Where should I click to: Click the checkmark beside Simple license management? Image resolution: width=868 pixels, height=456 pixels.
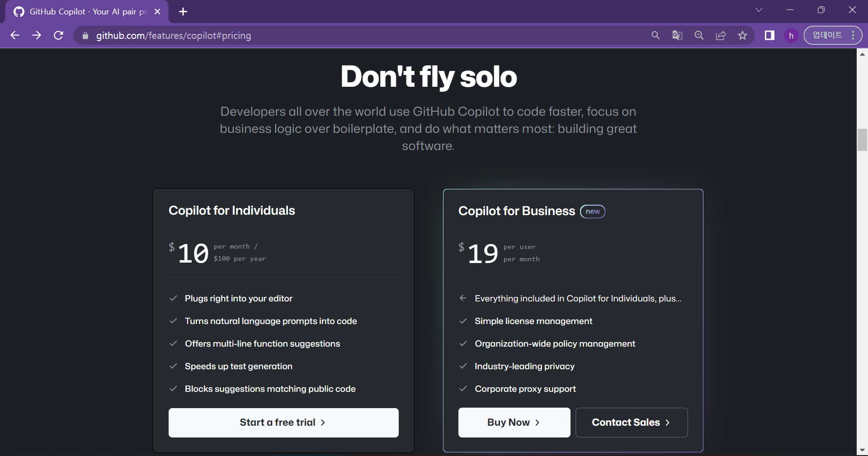463,321
